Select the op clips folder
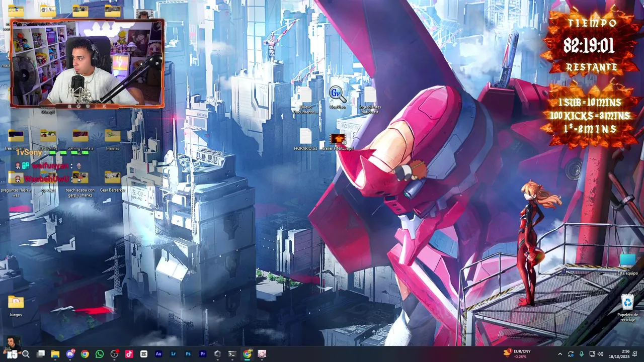The height and width of the screenshot is (362, 644). coord(48,182)
